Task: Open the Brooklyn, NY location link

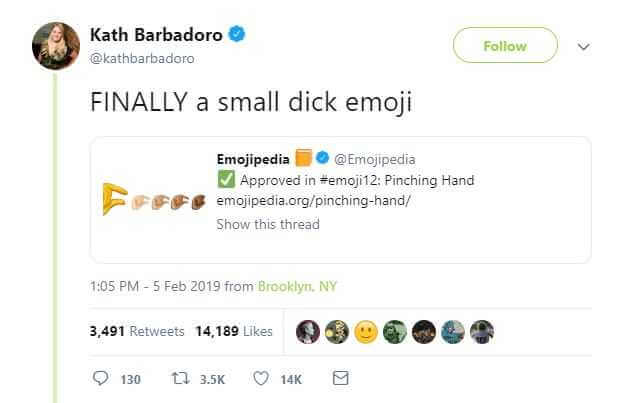Action: (298, 286)
